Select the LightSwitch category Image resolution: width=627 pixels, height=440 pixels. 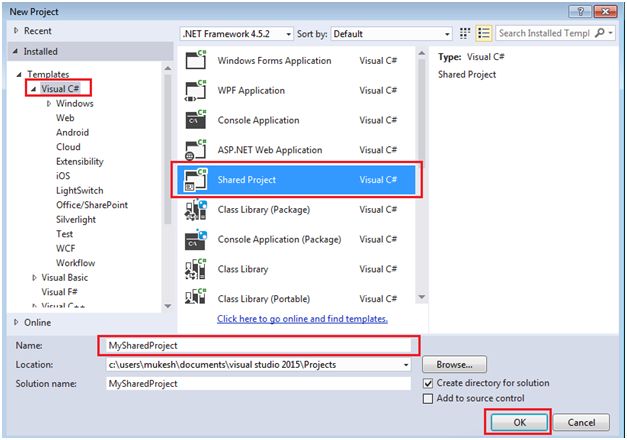[80, 190]
